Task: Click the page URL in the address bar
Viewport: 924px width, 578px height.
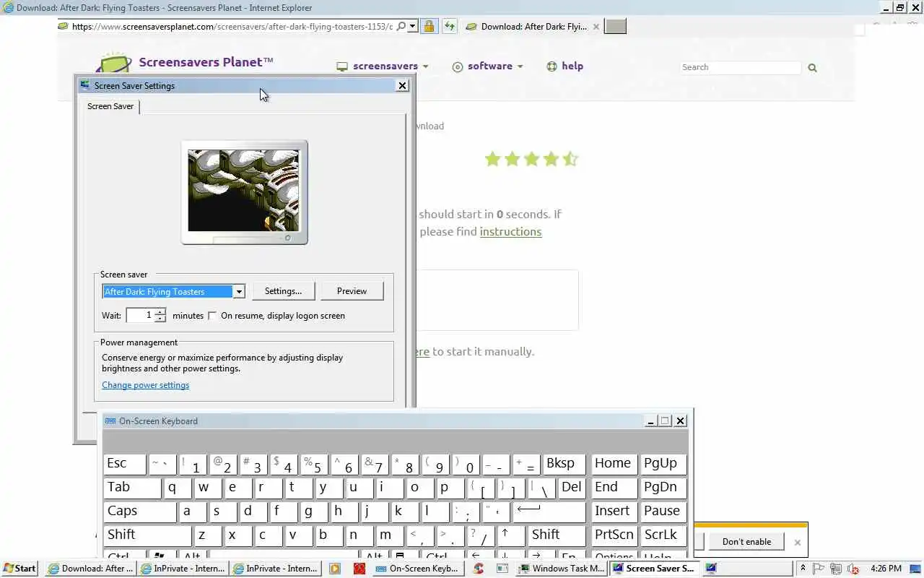Action: pos(232,27)
